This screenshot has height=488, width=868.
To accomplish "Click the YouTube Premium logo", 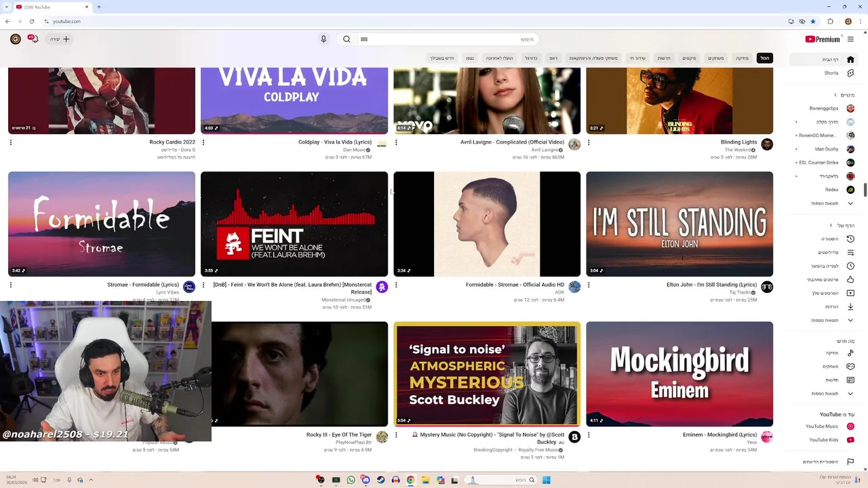I will click(x=823, y=39).
